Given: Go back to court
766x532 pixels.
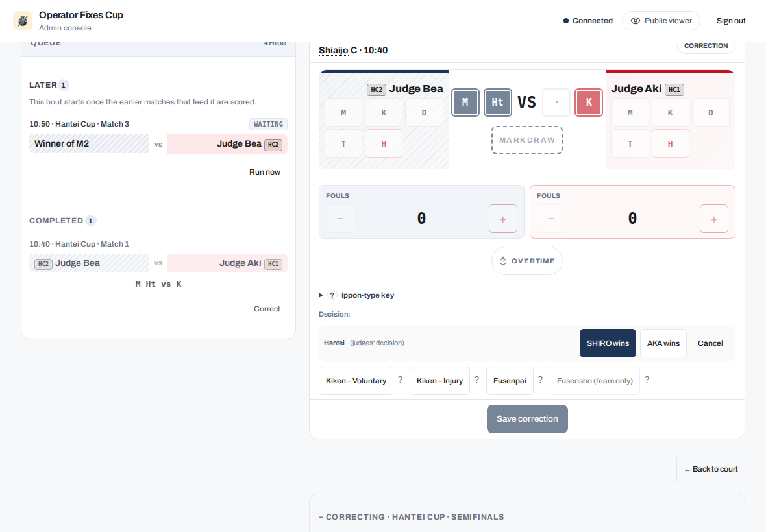Looking at the screenshot, I should tap(711, 469).
